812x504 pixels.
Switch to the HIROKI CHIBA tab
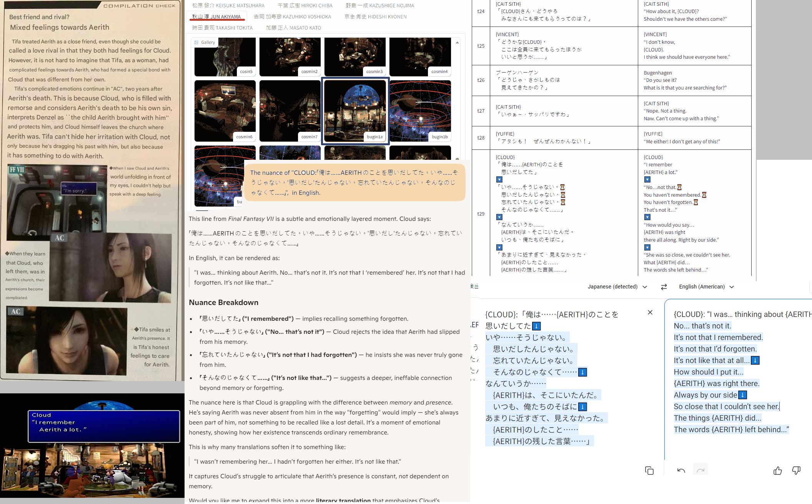[305, 6]
